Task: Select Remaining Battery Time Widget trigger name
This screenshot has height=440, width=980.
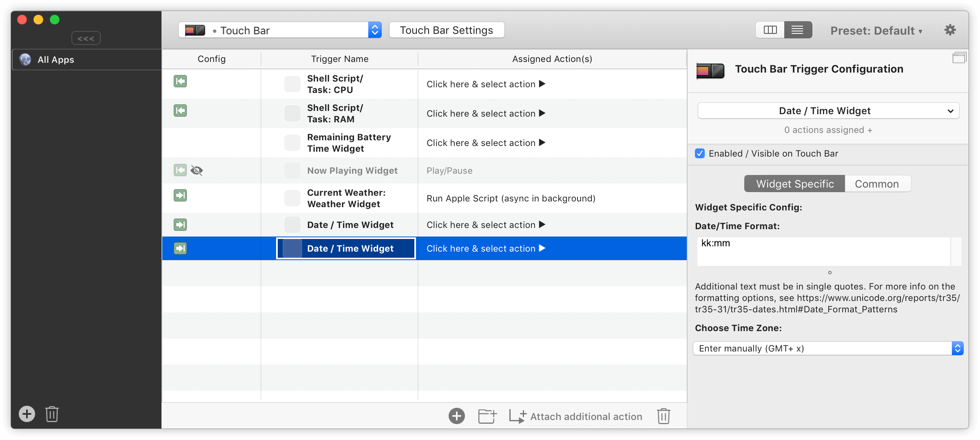Action: click(349, 143)
